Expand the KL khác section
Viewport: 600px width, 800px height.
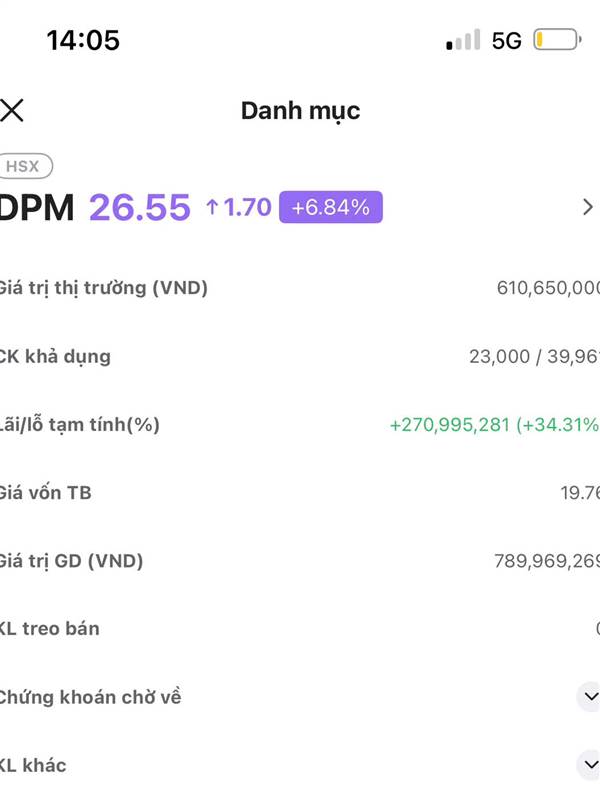[590, 765]
